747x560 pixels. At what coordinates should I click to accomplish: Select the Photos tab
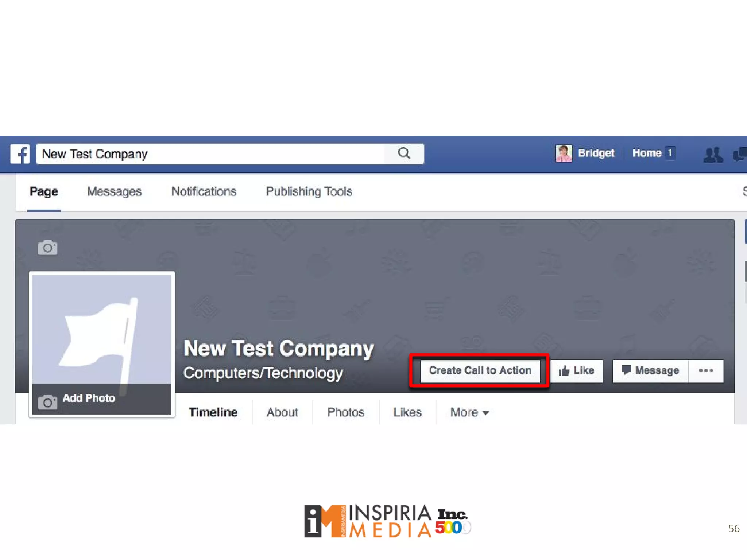coord(346,412)
